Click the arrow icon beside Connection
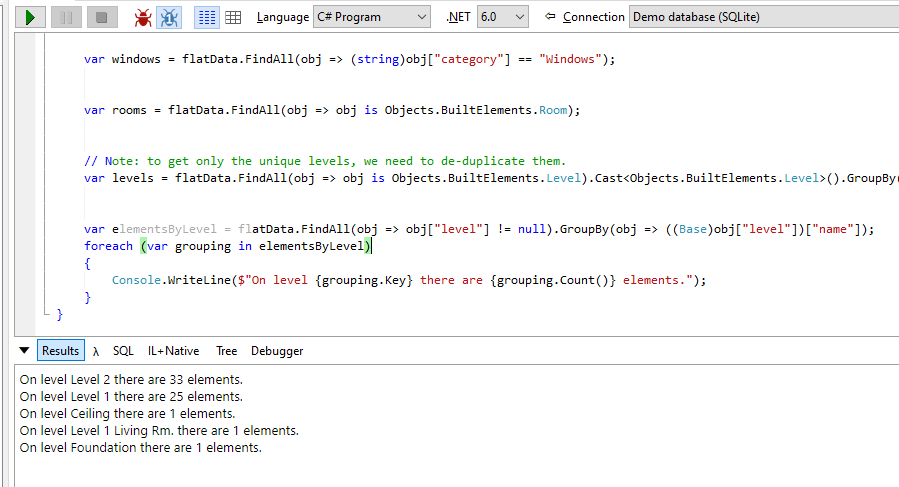 point(550,17)
